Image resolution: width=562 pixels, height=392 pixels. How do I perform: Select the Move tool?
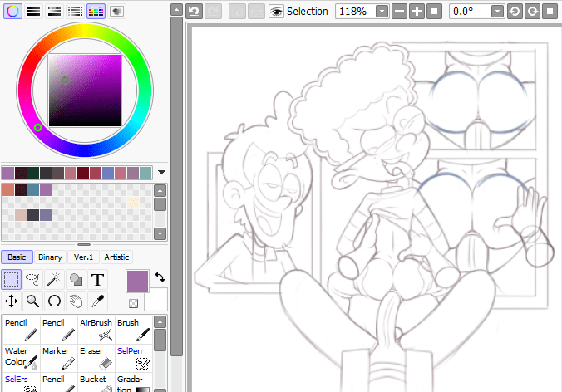[11, 301]
